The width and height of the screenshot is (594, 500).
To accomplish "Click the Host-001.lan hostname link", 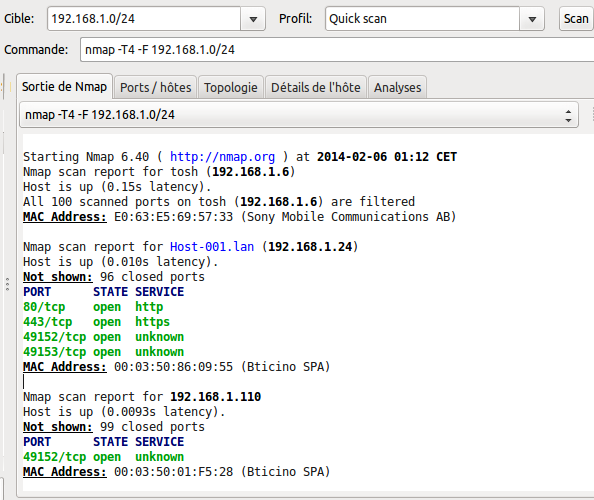I will pos(212,247).
